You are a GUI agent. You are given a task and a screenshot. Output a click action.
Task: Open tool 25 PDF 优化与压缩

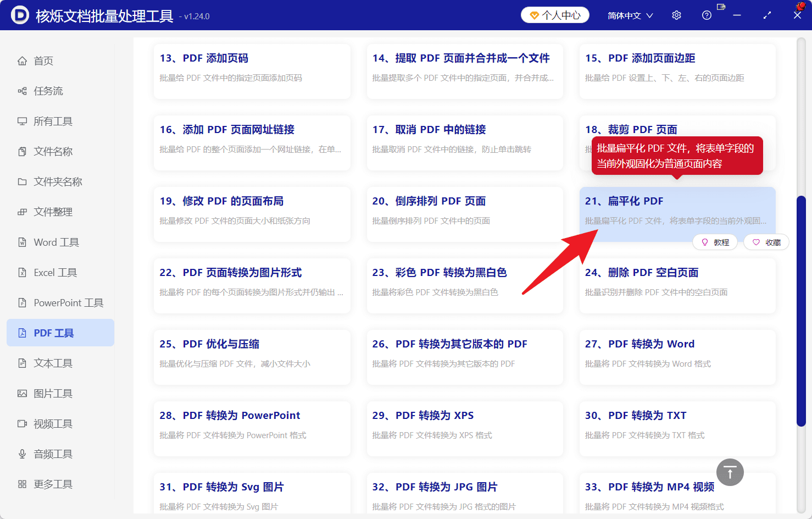point(252,357)
